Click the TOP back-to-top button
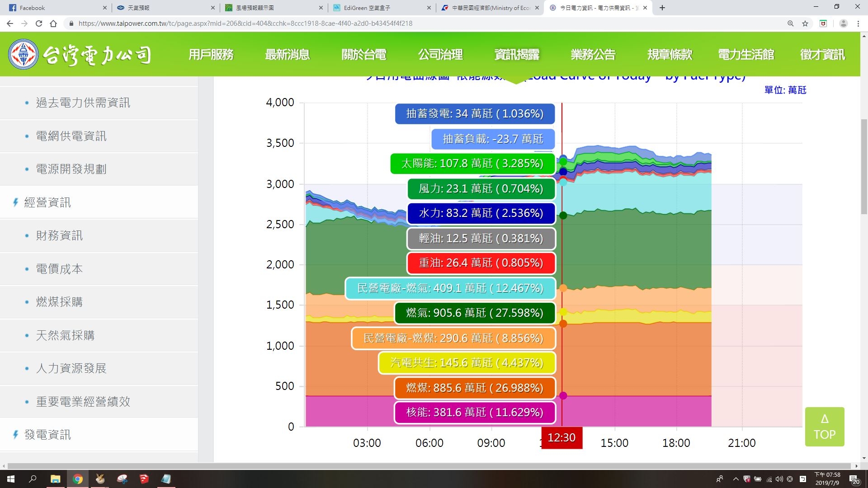Image resolution: width=868 pixels, height=488 pixels. (x=825, y=427)
